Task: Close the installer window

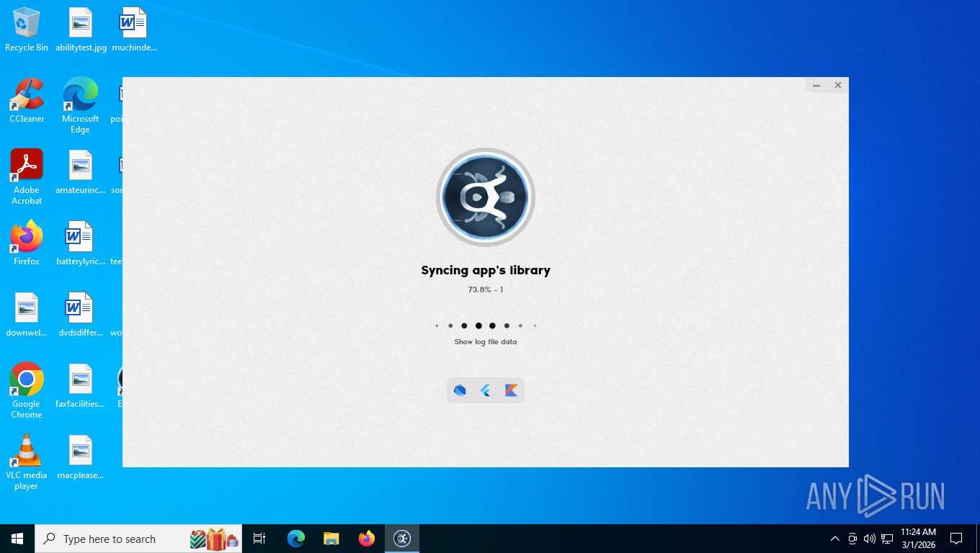Action: pos(838,85)
